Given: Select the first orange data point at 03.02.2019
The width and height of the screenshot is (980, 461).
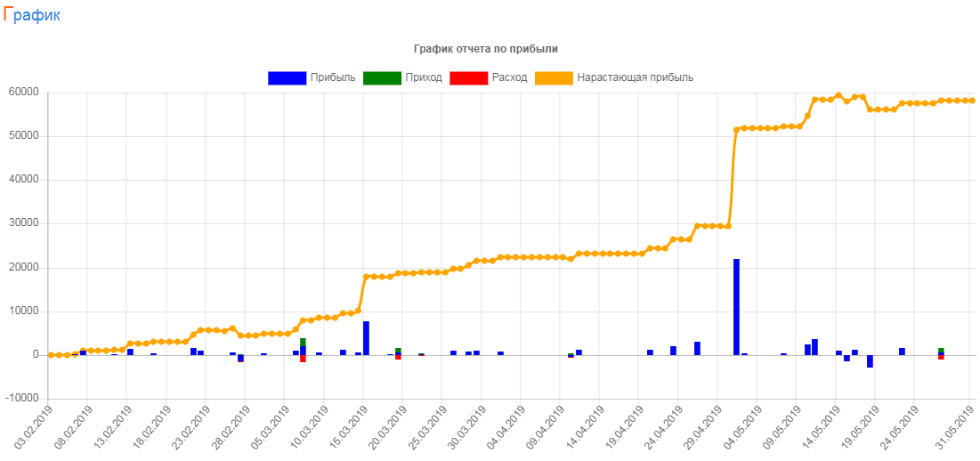Looking at the screenshot, I should point(51,355).
